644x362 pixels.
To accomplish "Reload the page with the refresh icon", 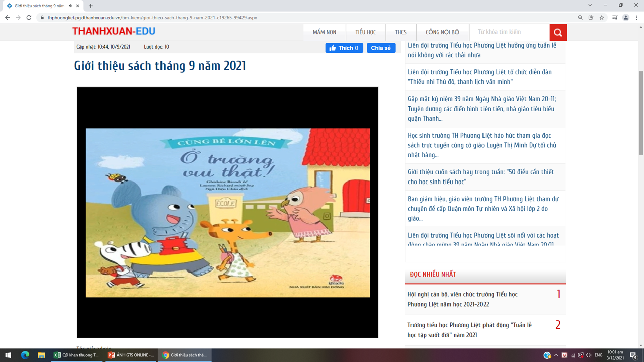I will coord(29,18).
